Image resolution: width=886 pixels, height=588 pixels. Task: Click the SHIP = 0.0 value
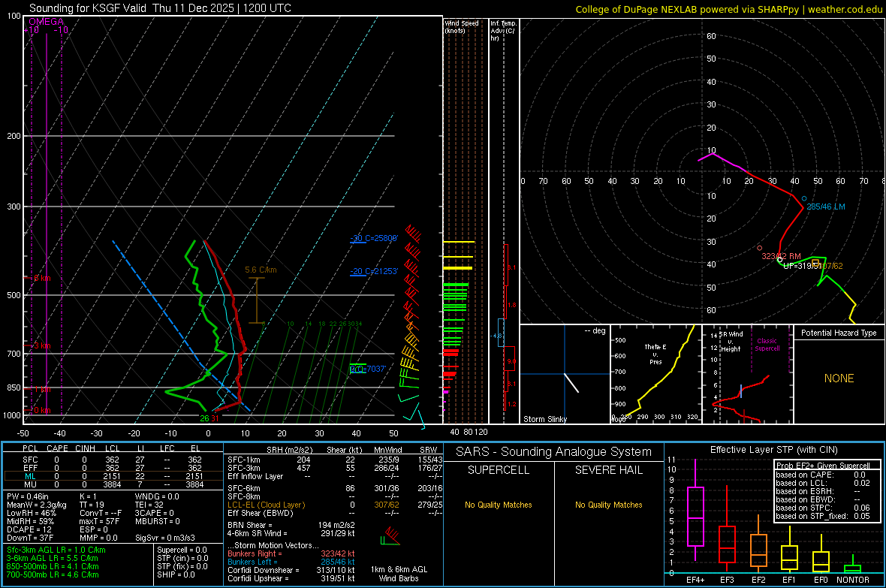pos(176,574)
